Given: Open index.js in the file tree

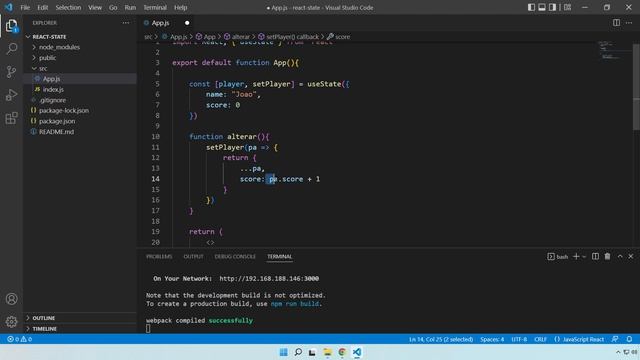Looking at the screenshot, I should 81,89.
